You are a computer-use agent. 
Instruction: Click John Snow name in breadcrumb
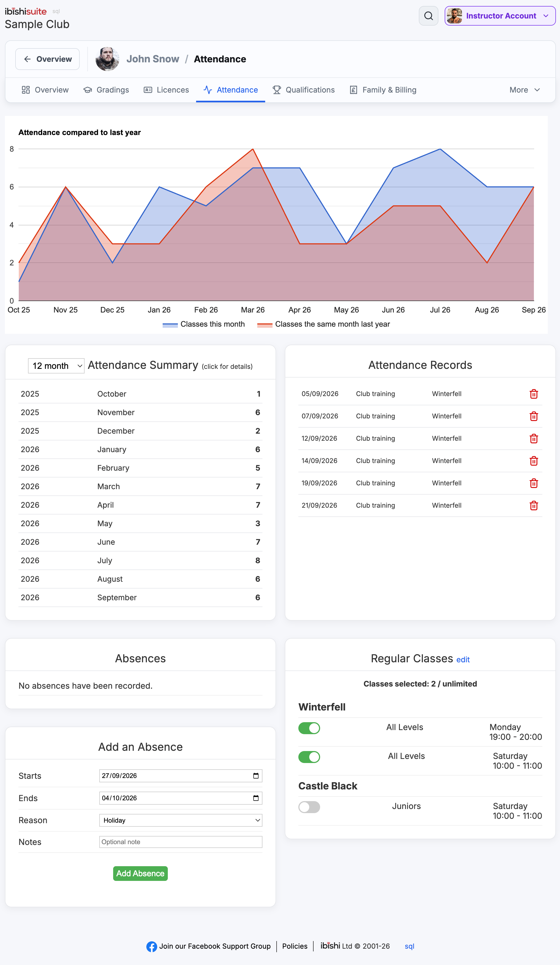153,59
